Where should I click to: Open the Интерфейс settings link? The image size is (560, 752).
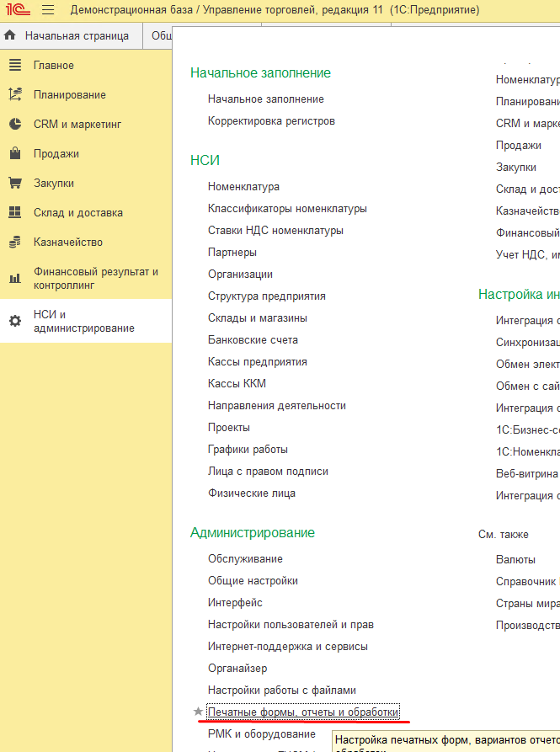[x=235, y=603]
